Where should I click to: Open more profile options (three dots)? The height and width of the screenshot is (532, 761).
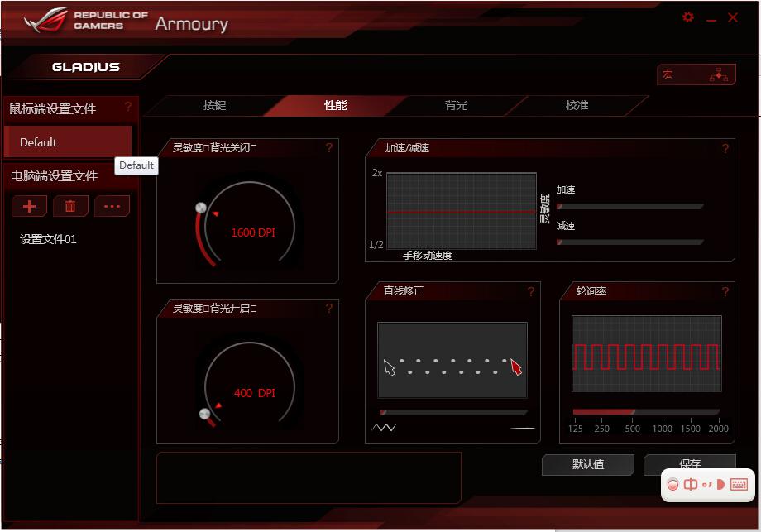pyautogui.click(x=112, y=207)
